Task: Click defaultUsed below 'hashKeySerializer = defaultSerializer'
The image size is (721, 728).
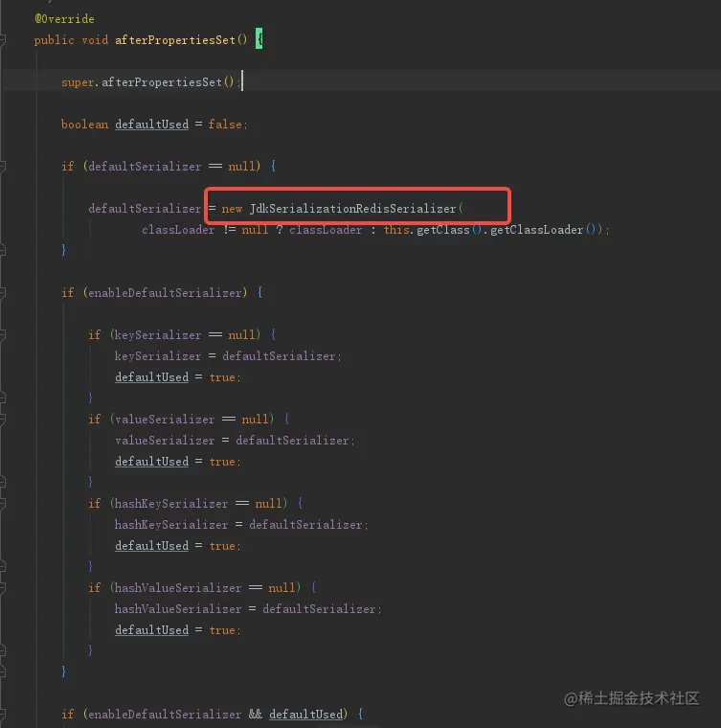Action: coord(151,546)
